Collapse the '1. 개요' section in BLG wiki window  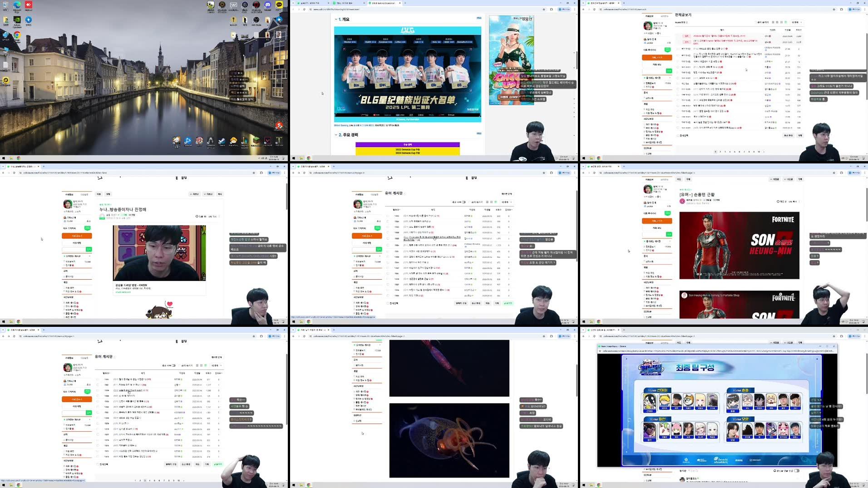coord(336,20)
